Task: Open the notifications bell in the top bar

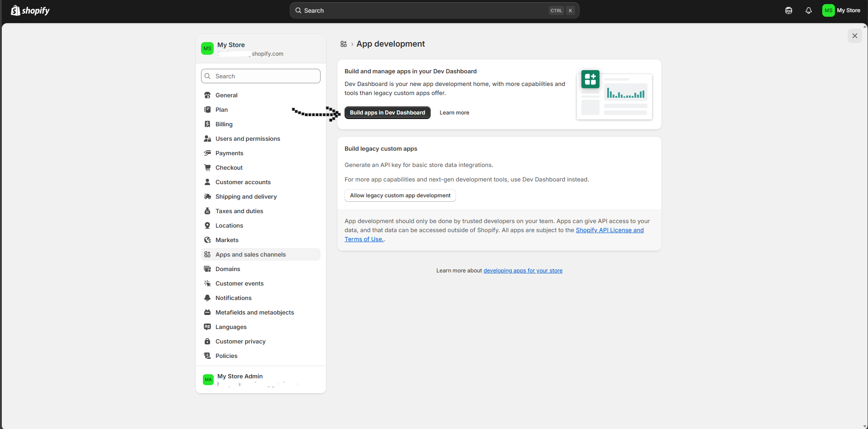Action: pyautogui.click(x=809, y=10)
